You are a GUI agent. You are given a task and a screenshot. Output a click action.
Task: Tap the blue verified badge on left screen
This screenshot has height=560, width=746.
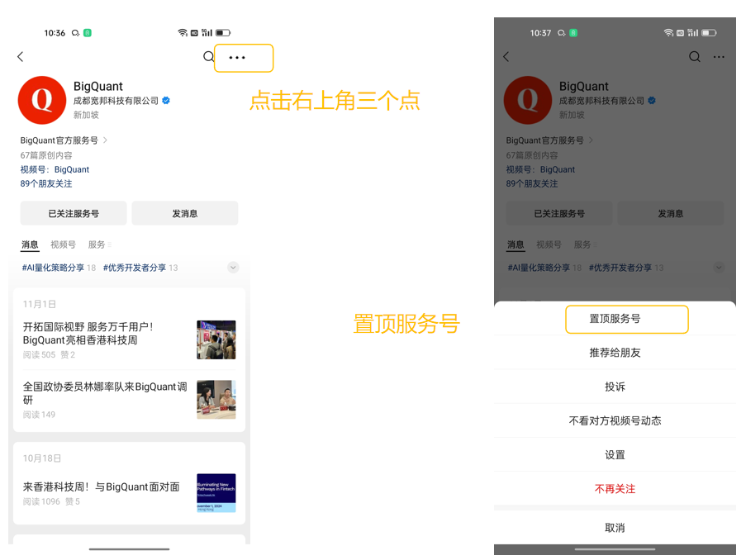[x=166, y=101]
